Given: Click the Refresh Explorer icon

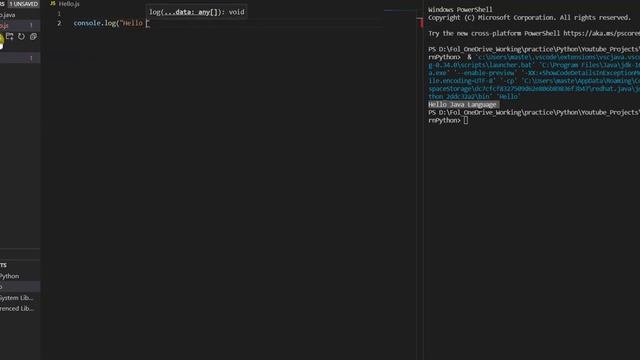Looking at the screenshot, I should (21, 36).
